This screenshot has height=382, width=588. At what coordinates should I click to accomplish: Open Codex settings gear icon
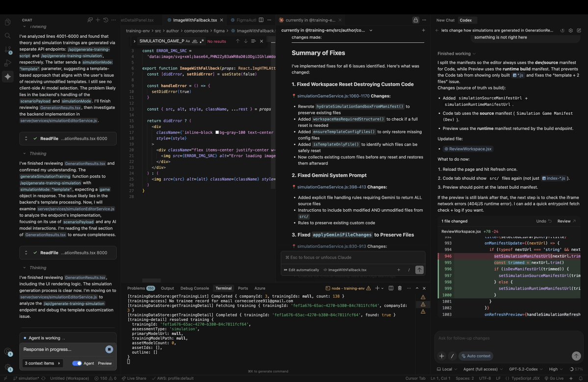571,30
